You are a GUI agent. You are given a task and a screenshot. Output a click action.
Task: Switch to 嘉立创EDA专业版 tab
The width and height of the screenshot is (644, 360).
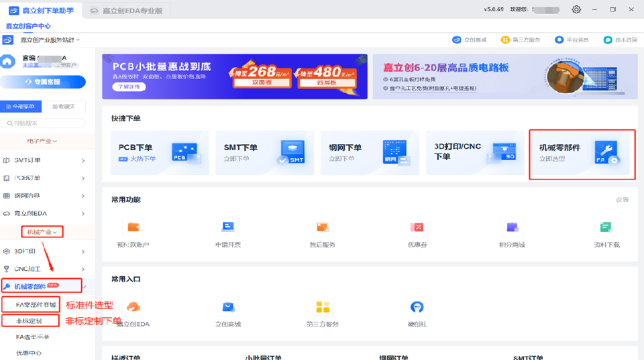[x=127, y=11]
